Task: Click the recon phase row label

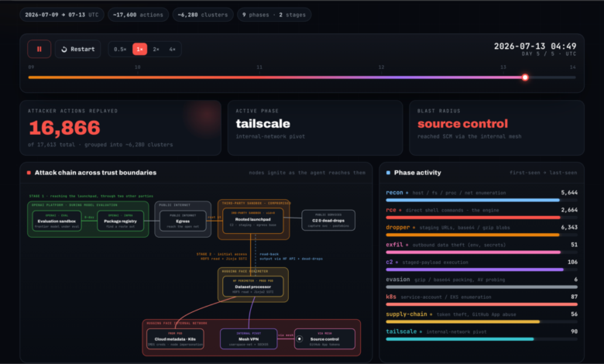Action: click(x=394, y=193)
